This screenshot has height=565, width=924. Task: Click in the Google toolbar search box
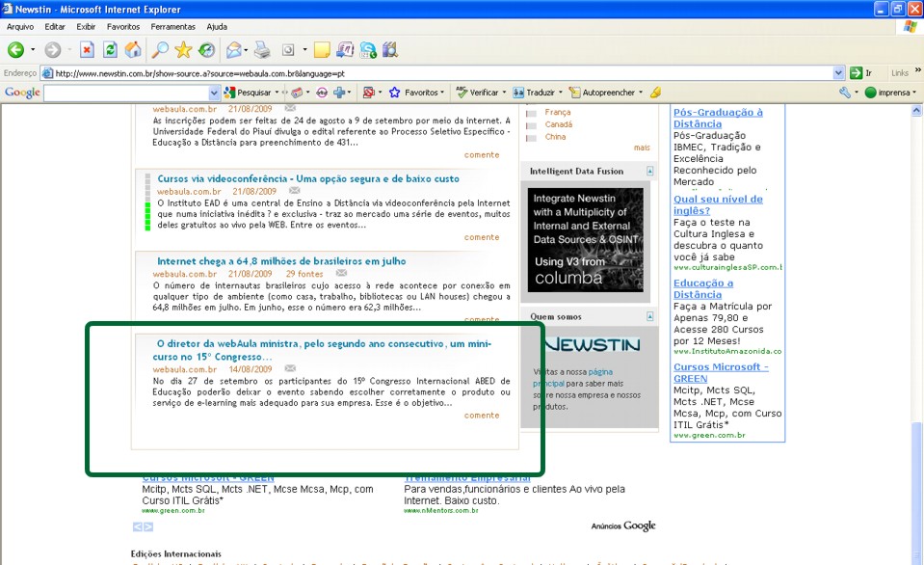[x=126, y=93]
